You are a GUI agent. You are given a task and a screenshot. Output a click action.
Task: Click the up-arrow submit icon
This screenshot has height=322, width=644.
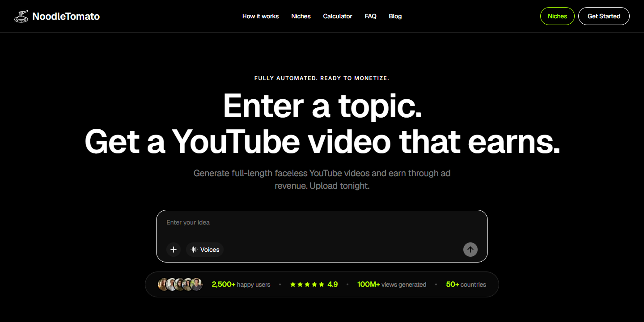point(470,250)
